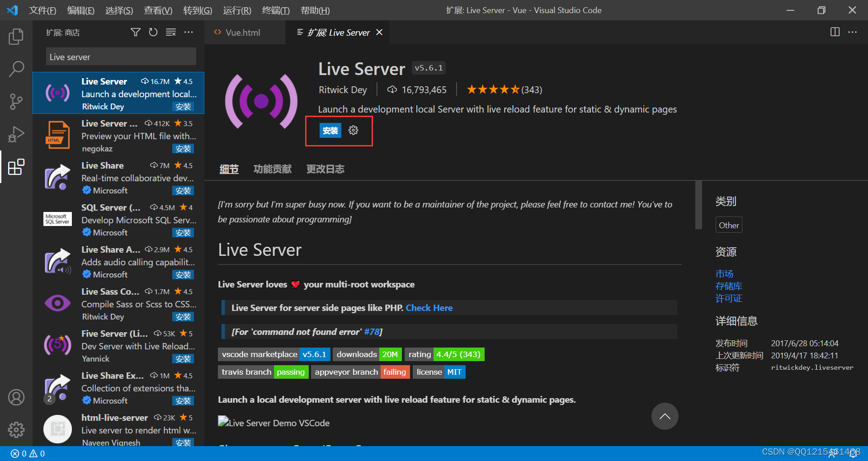868x461 pixels.
Task: Open extensions panel more actions menu
Action: pos(189,32)
